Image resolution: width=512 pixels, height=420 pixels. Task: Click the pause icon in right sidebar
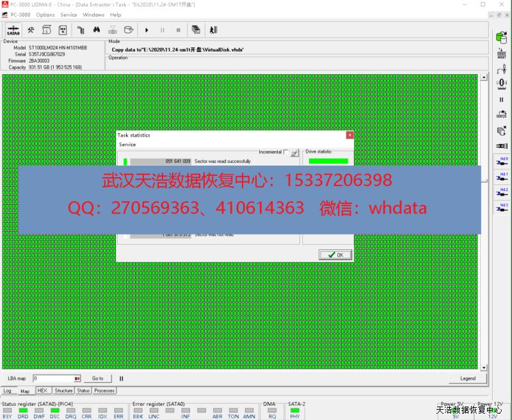tap(502, 100)
